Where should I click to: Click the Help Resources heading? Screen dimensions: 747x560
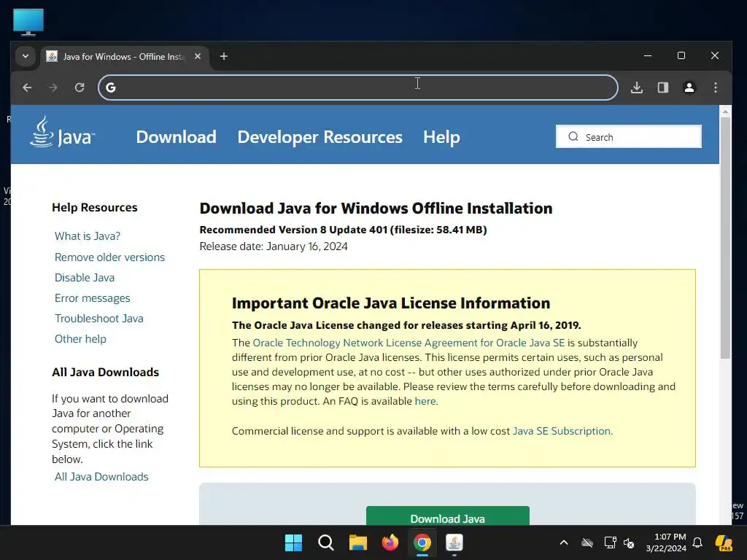point(94,208)
